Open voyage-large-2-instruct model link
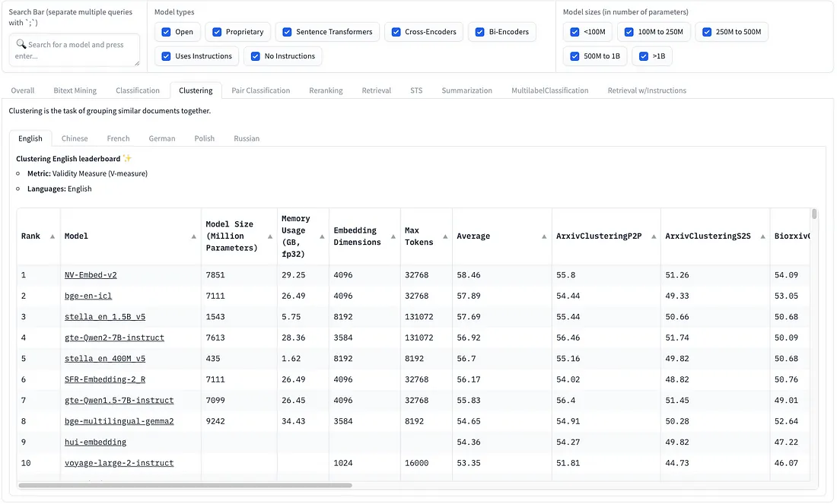Viewport: 837px width, 504px height. click(x=119, y=463)
